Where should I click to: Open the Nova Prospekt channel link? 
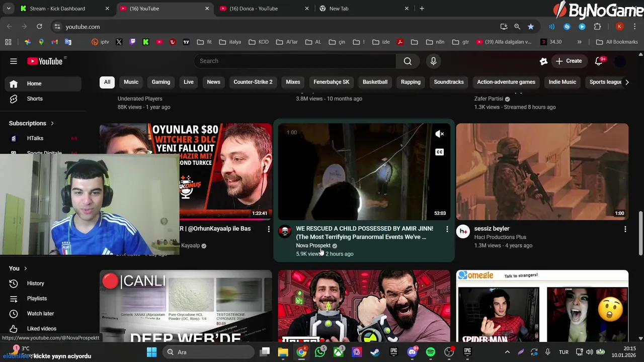(x=313, y=246)
